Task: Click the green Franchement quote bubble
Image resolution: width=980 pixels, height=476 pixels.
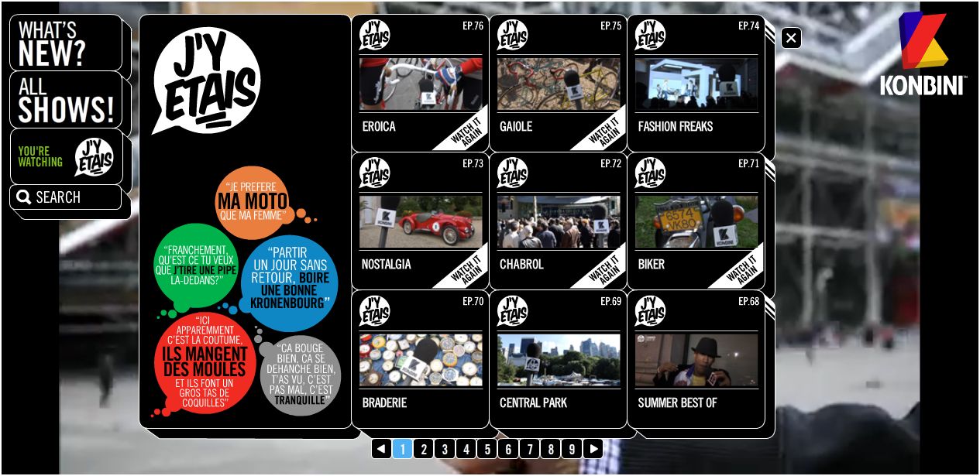Action: pyautogui.click(x=196, y=267)
